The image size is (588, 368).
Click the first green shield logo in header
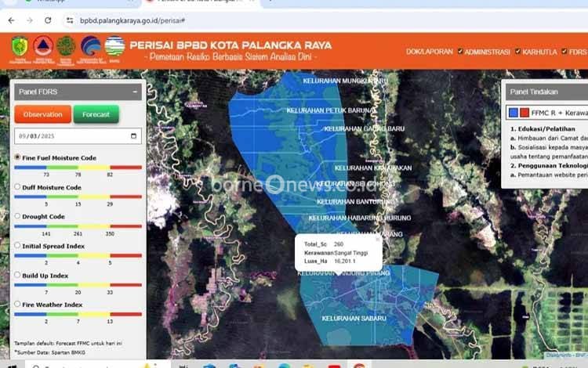tap(20, 46)
